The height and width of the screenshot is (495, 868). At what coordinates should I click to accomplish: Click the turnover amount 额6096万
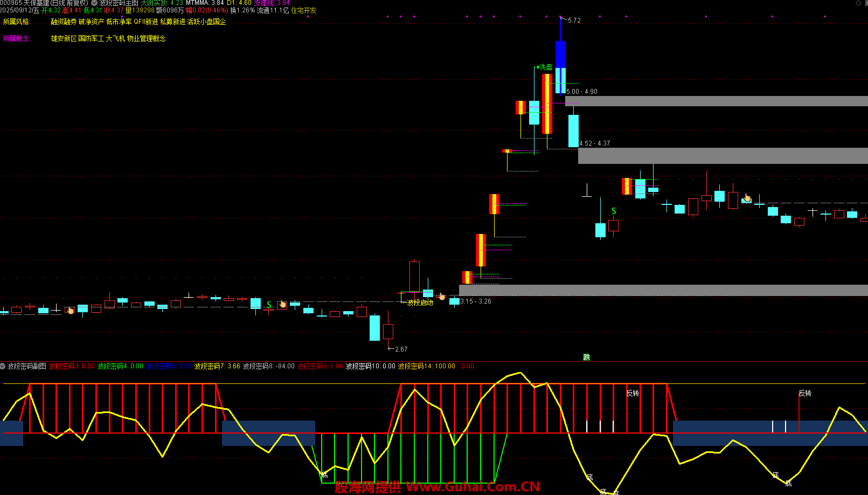pyautogui.click(x=170, y=10)
